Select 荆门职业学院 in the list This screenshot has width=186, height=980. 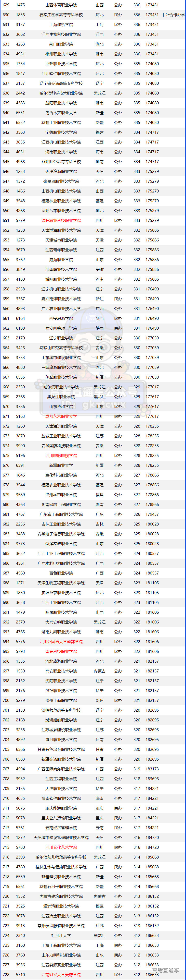pyautogui.click(x=61, y=44)
